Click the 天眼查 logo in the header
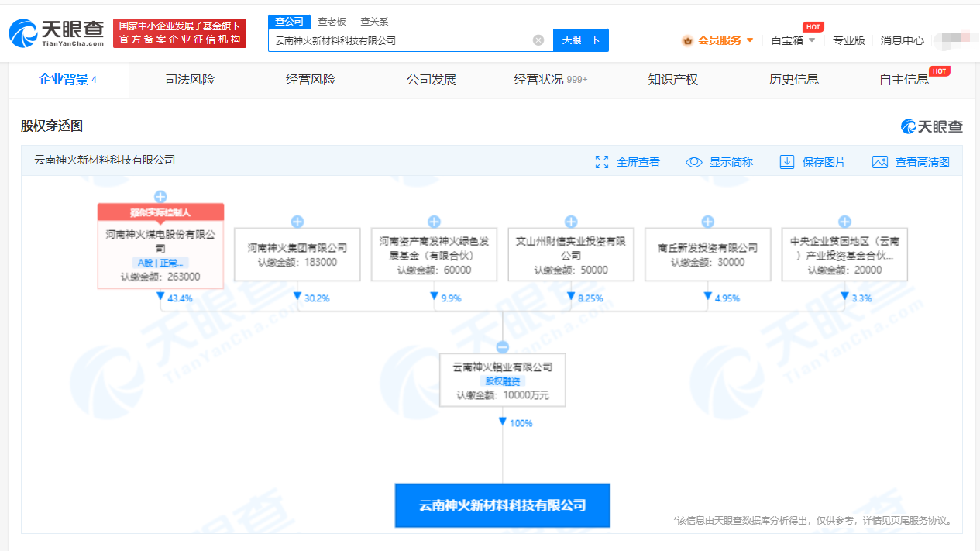The height and width of the screenshot is (551, 980). coord(56,33)
